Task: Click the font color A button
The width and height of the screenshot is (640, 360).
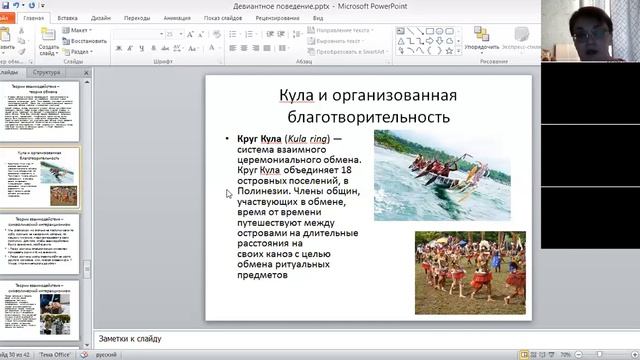Action: (212, 48)
